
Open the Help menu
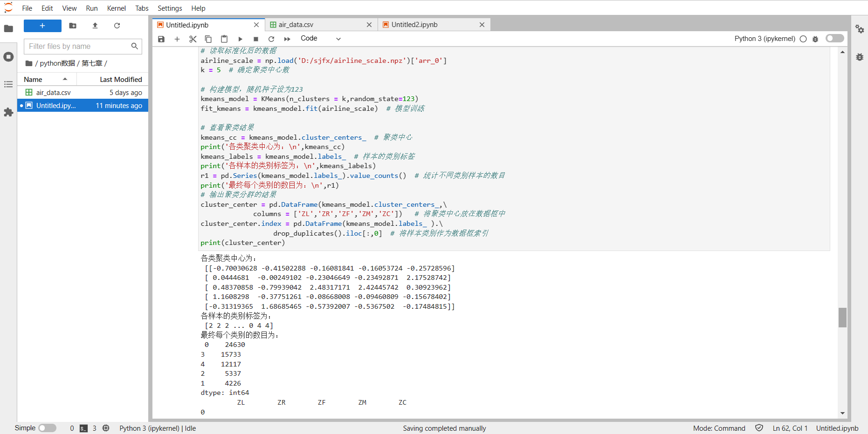[198, 8]
